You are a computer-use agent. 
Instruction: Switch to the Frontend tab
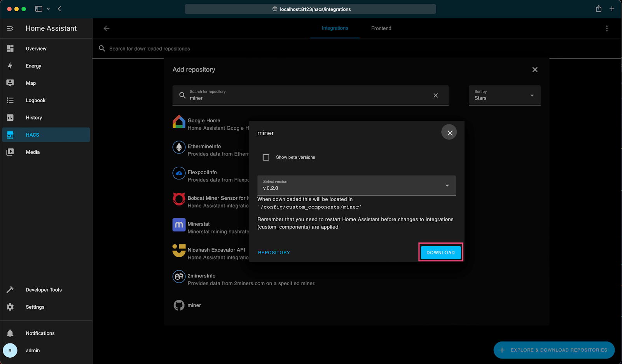381,28
